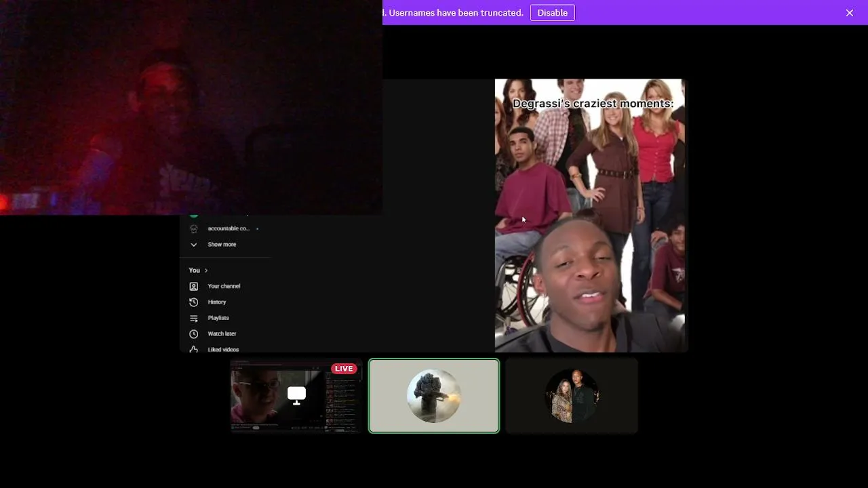Select the participant tile with the couple avatar
The height and width of the screenshot is (488, 868).
click(x=572, y=396)
